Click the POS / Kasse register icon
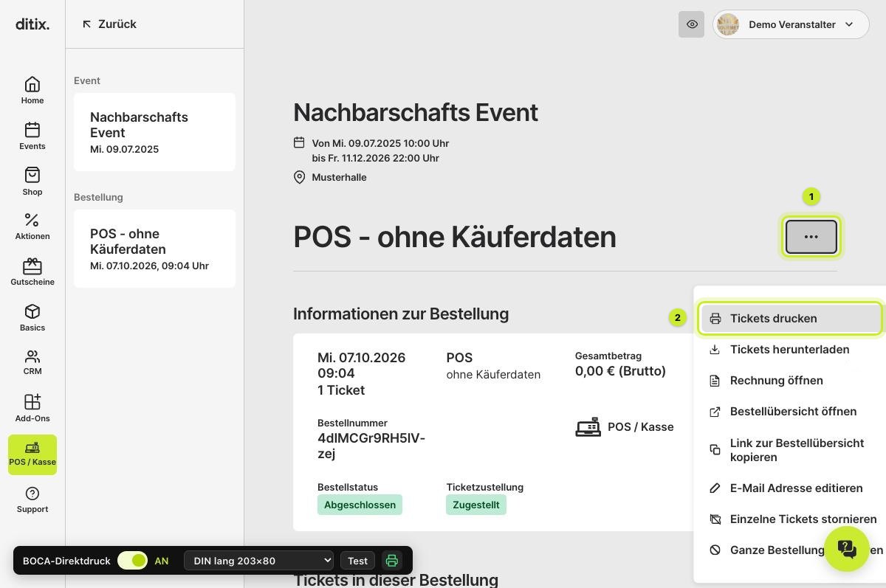Image resolution: width=886 pixels, height=588 pixels. click(x=588, y=427)
